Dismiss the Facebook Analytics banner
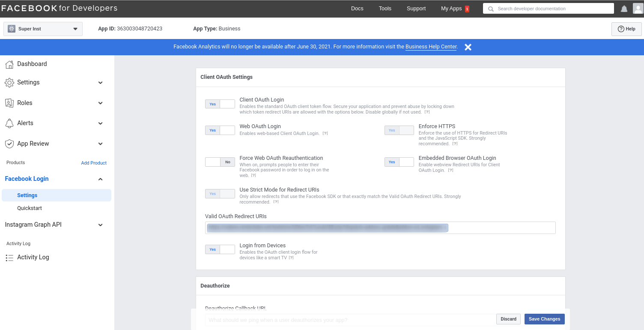Image resolution: width=644 pixels, height=330 pixels. click(468, 47)
